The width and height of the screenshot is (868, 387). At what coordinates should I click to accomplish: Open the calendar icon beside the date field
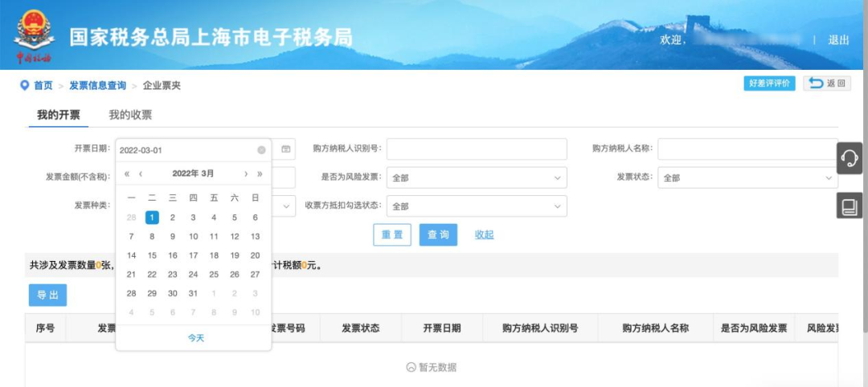[x=285, y=149]
